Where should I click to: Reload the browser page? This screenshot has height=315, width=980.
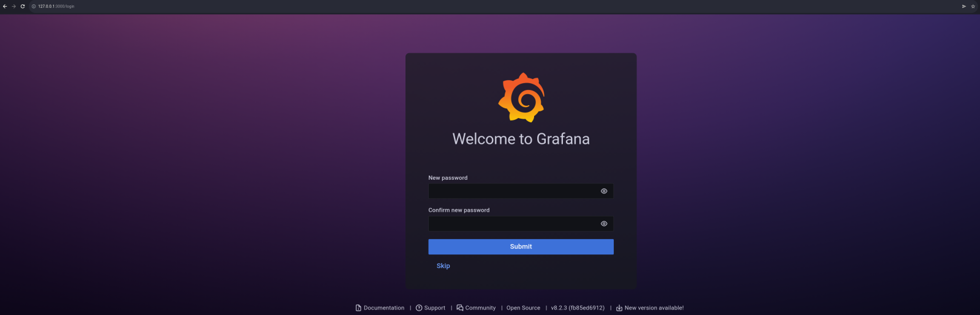point(23,6)
